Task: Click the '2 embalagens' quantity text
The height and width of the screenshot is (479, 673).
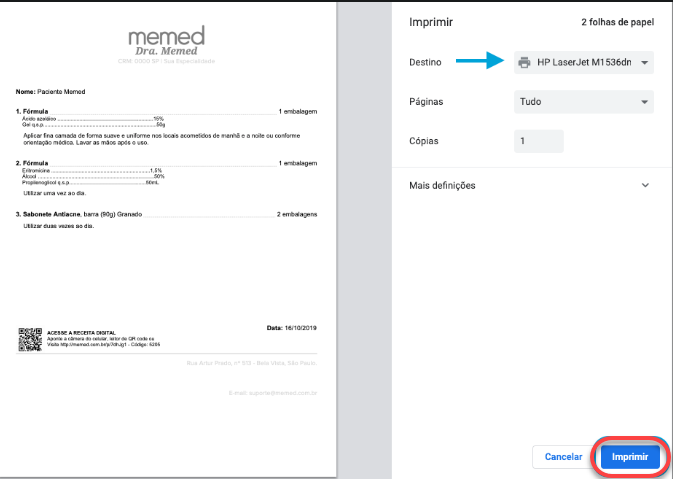Action: (297, 214)
